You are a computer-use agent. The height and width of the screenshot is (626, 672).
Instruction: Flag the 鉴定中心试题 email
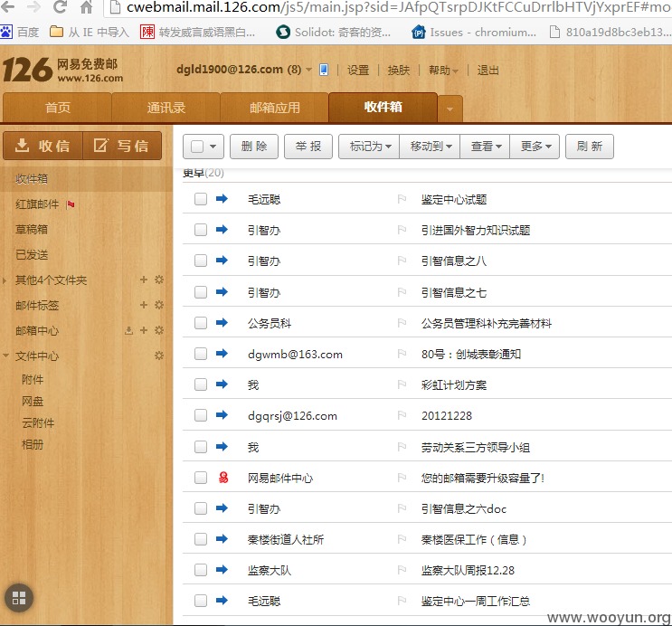click(402, 199)
